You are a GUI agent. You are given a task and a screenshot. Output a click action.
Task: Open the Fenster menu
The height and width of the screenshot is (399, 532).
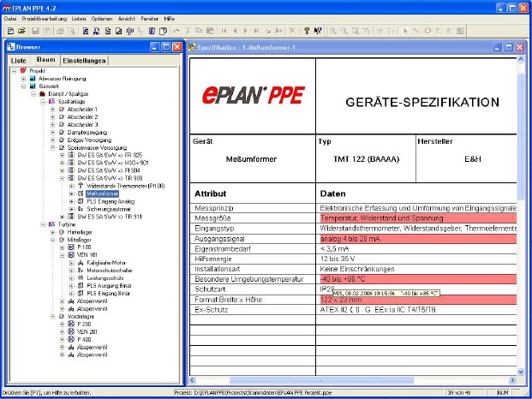click(150, 19)
